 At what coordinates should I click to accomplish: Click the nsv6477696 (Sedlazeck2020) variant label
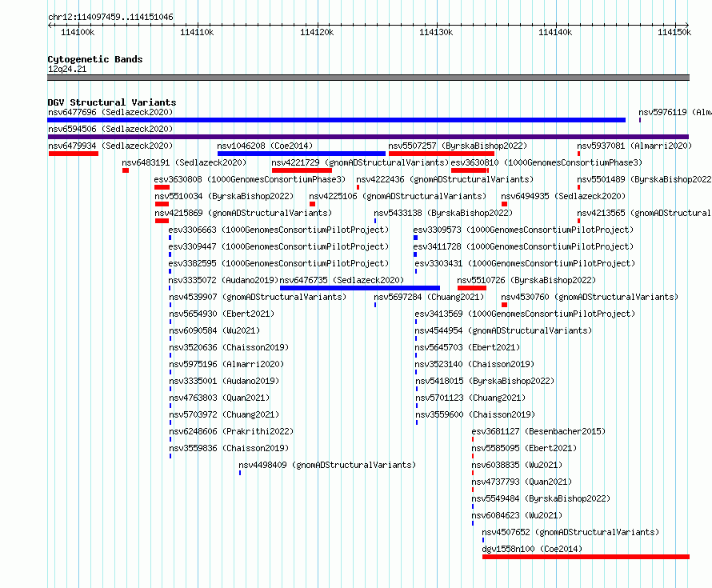click(110, 112)
